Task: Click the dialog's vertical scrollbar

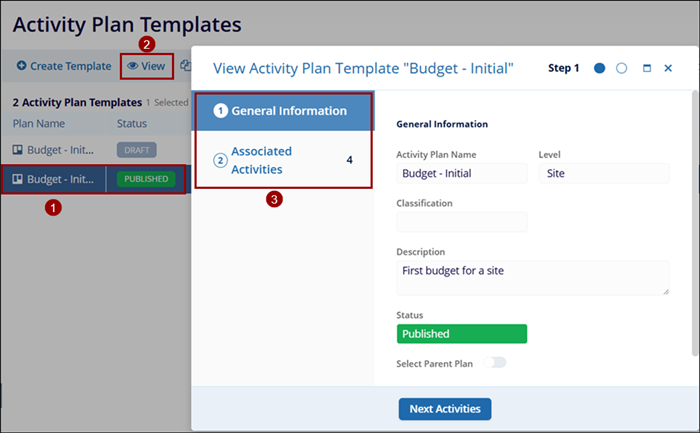Action: point(695,220)
